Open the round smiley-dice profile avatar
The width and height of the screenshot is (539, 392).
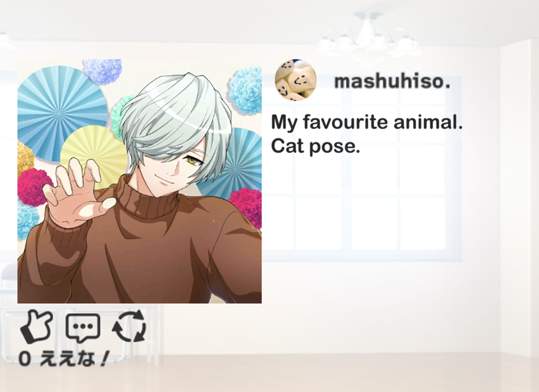[x=295, y=80]
